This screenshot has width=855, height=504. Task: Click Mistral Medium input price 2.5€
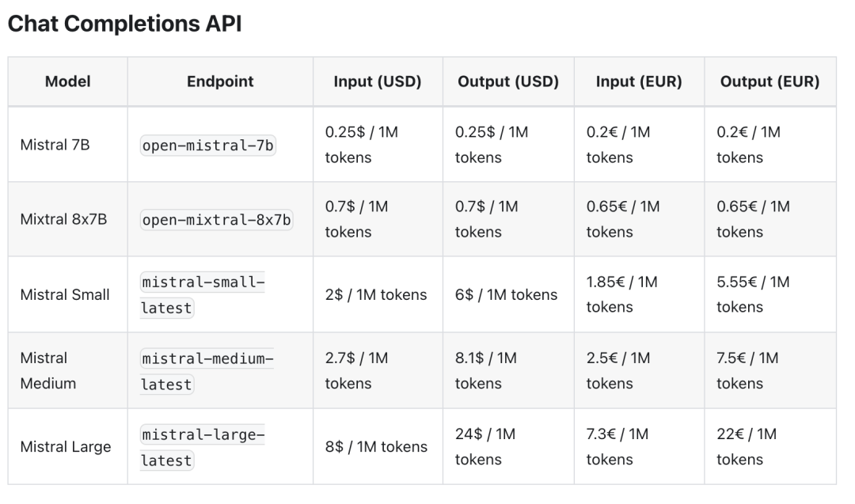[x=618, y=370]
